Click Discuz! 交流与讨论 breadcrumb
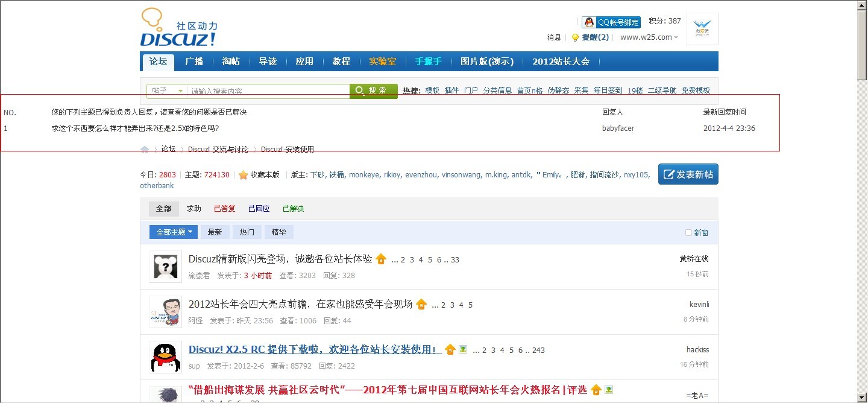The height and width of the screenshot is (403, 868). tap(218, 150)
